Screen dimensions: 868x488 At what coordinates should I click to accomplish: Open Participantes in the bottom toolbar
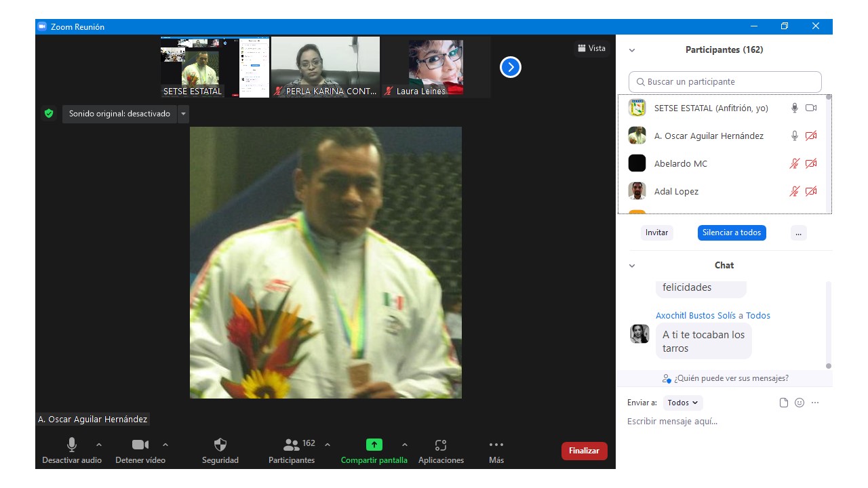coord(292,445)
